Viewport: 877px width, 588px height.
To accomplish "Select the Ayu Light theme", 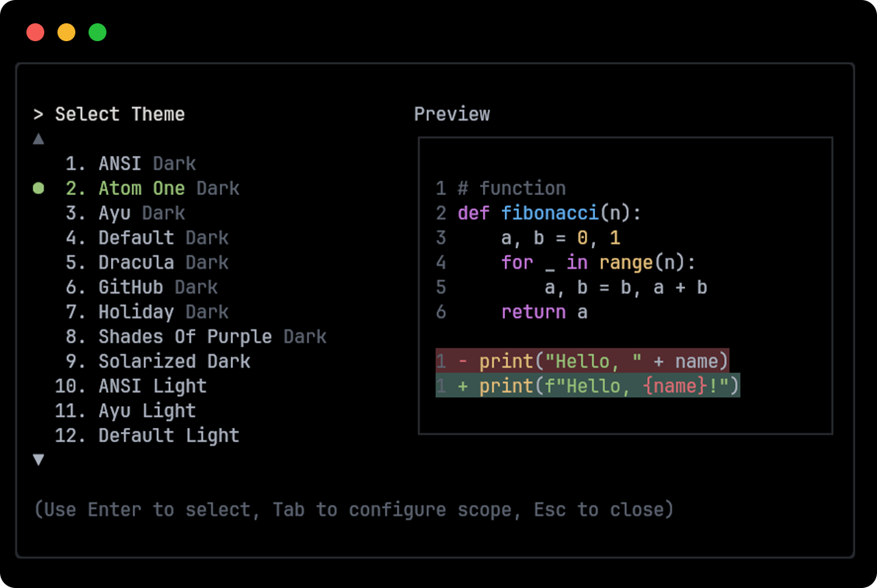I will [147, 411].
